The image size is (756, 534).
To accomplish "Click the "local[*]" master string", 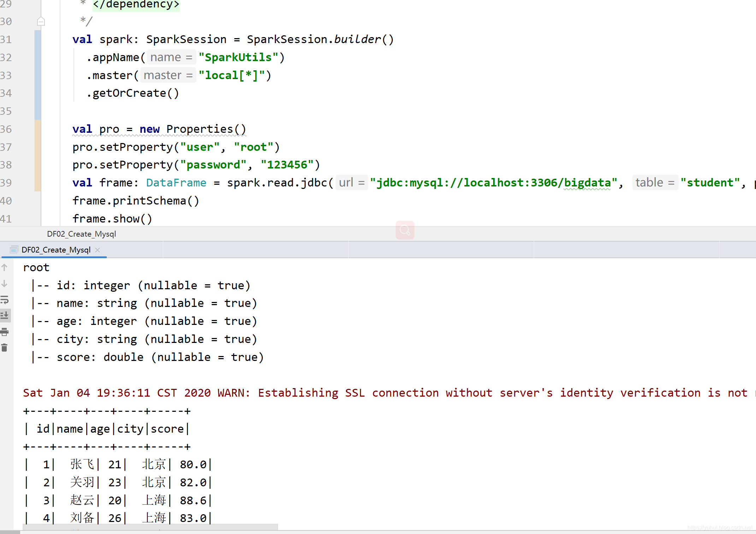I will pyautogui.click(x=232, y=75).
